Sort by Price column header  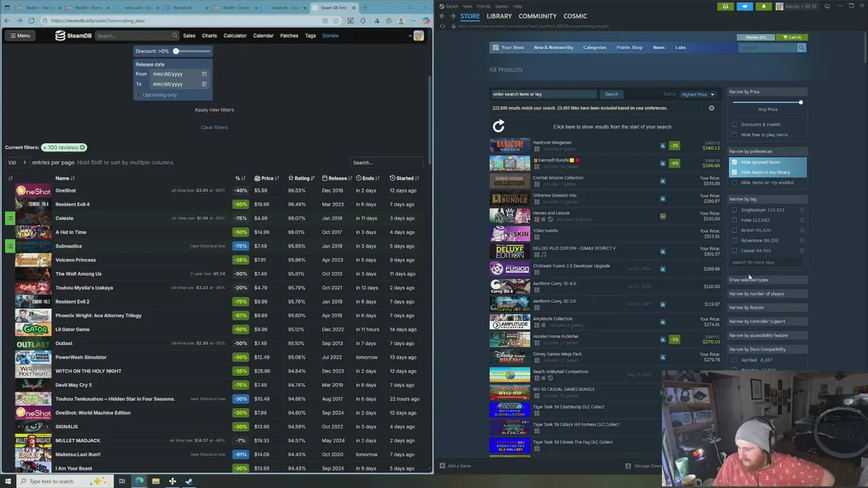coord(267,178)
